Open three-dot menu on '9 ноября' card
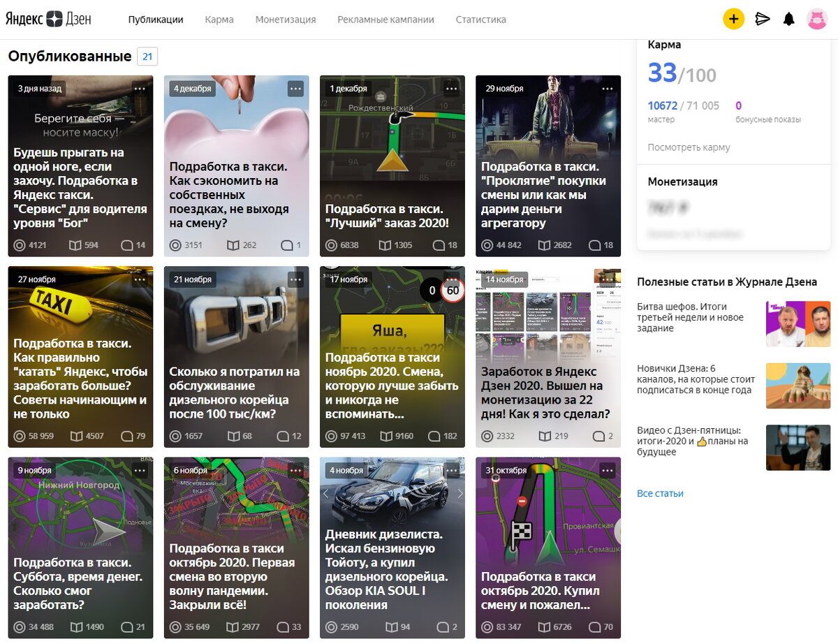The height and width of the screenshot is (644, 838). [x=140, y=470]
